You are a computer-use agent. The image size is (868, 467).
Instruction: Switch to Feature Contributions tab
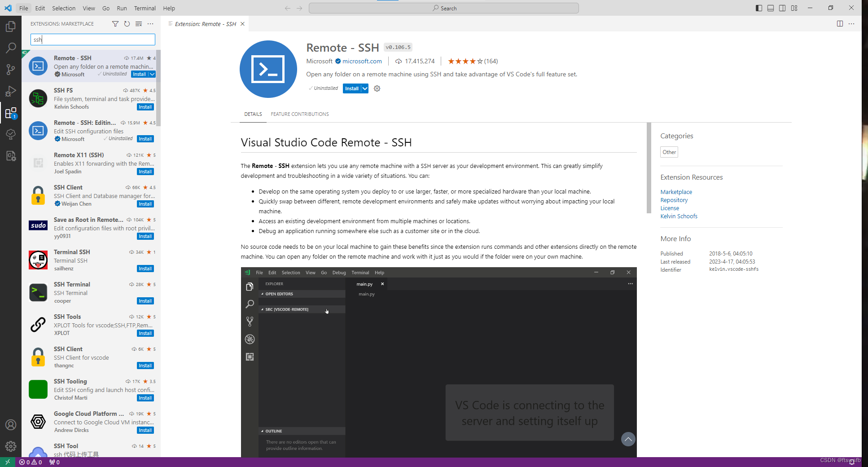[x=300, y=114]
